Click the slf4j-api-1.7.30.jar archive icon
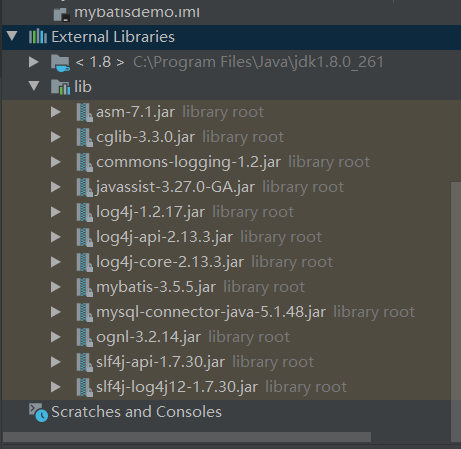The image size is (461, 449). 84,362
